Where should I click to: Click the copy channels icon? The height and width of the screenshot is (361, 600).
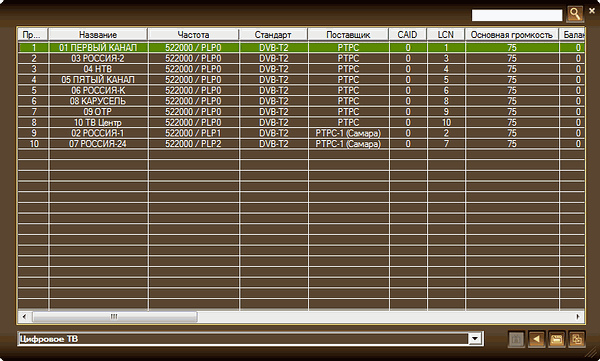576,339
